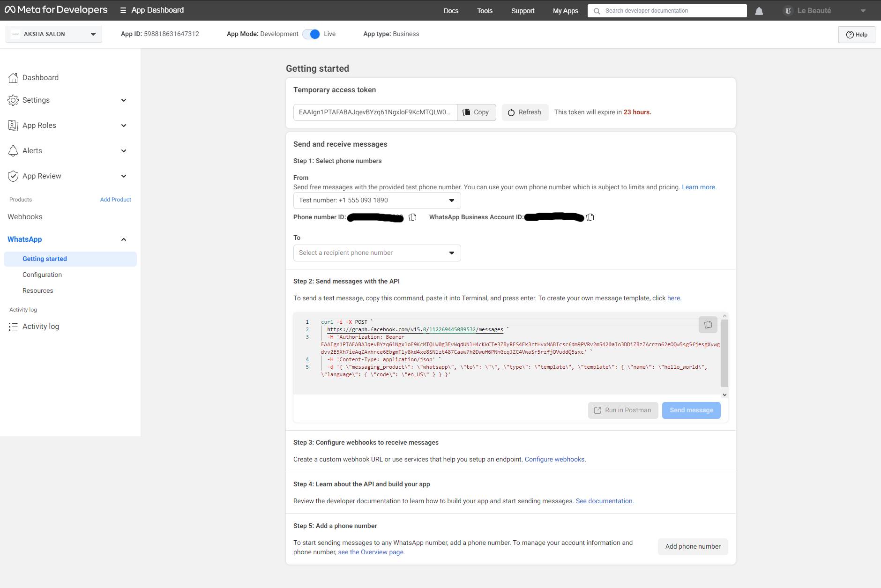
Task: Open the Configure webhooks link
Action: 555,460
